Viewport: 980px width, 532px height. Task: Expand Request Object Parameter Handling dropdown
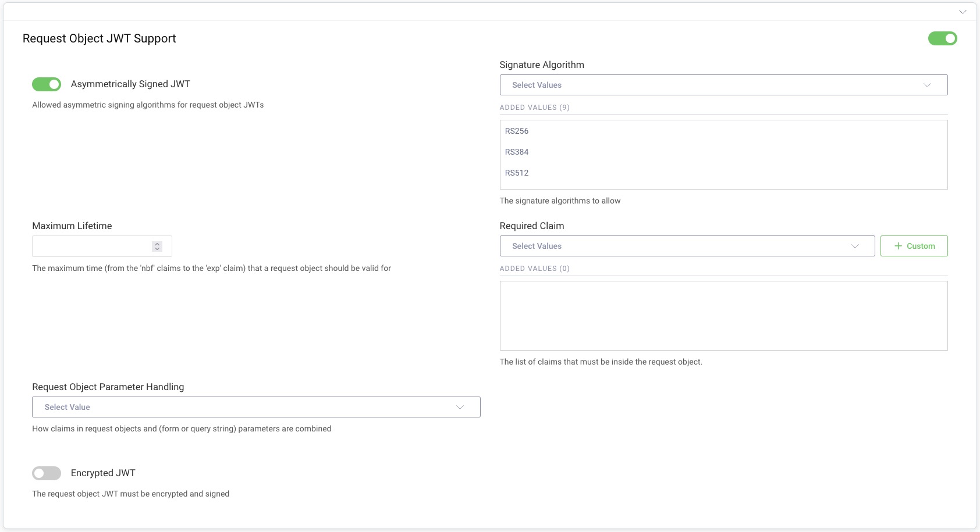coord(244,407)
